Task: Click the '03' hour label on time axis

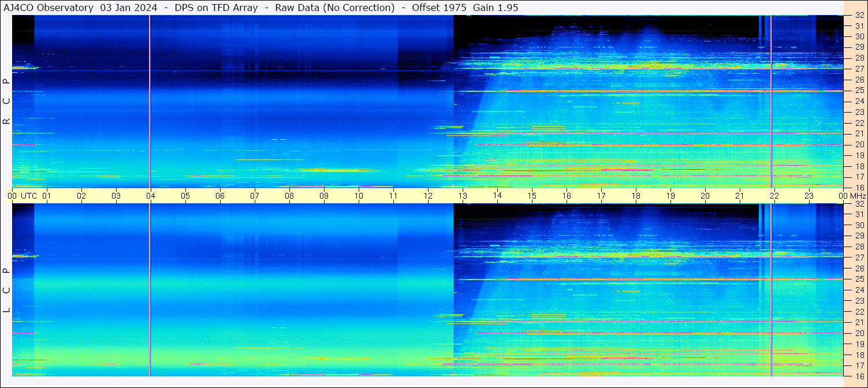Action: pos(116,196)
